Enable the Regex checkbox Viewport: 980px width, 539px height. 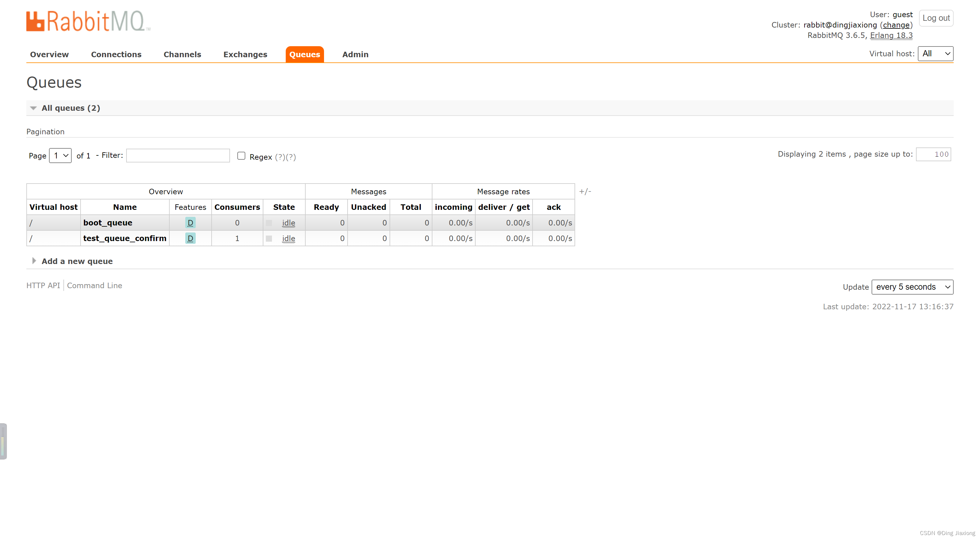(x=241, y=156)
